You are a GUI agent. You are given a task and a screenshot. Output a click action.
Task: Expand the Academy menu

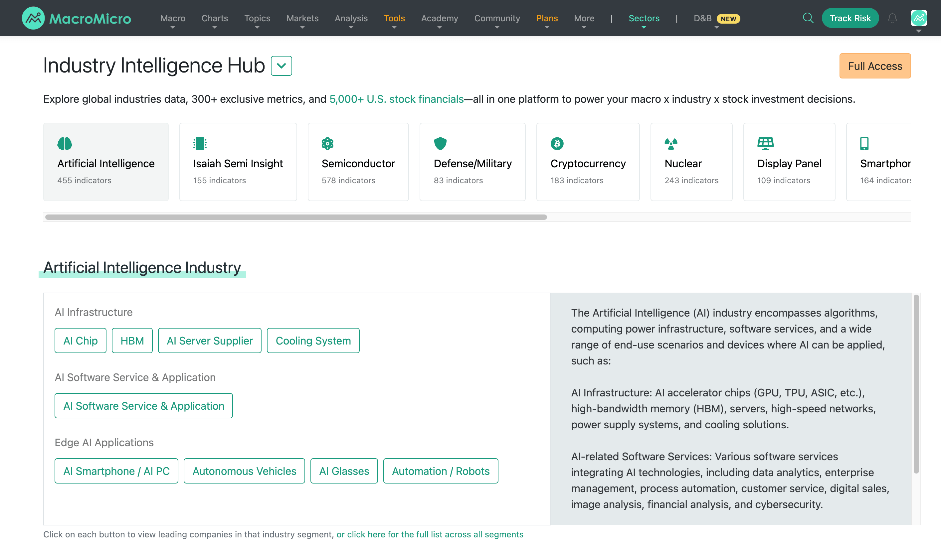440,18
